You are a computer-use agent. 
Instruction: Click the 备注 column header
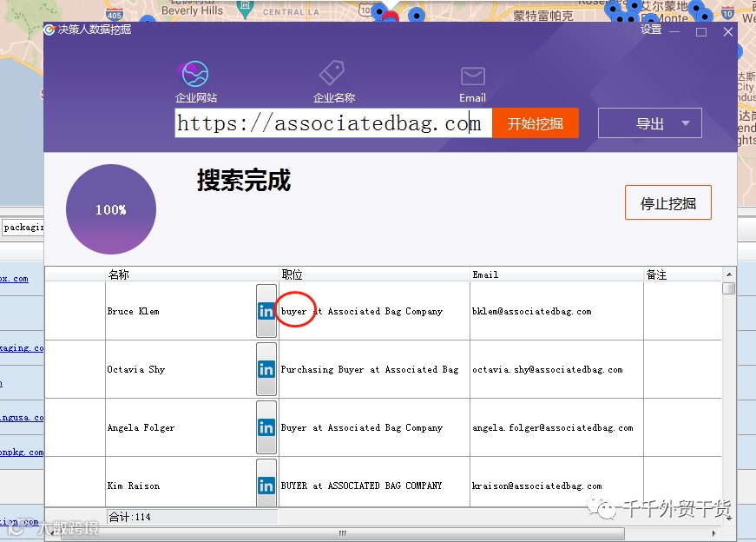[x=682, y=274]
